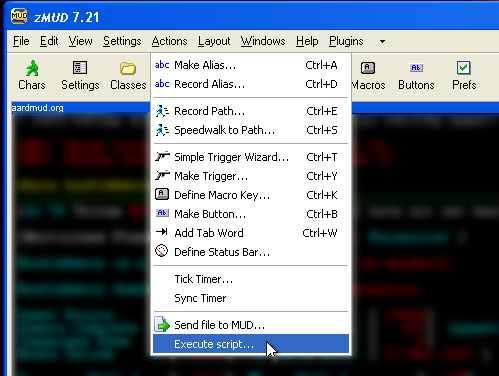Open the File menu
The image size is (499, 376).
(21, 41)
